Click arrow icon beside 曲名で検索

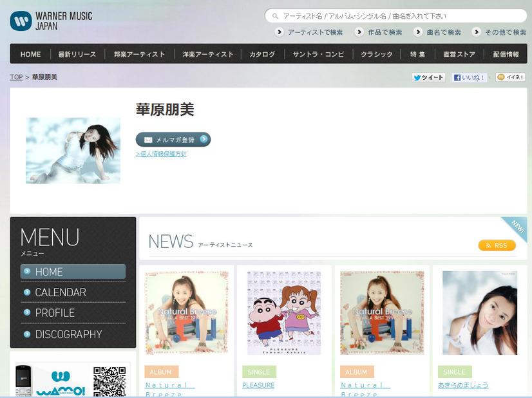click(418, 32)
